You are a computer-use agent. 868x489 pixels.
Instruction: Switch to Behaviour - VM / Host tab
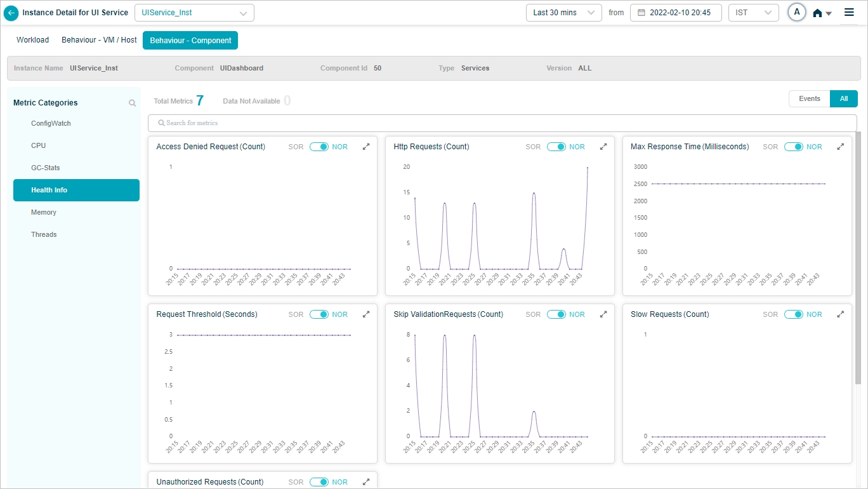point(99,40)
